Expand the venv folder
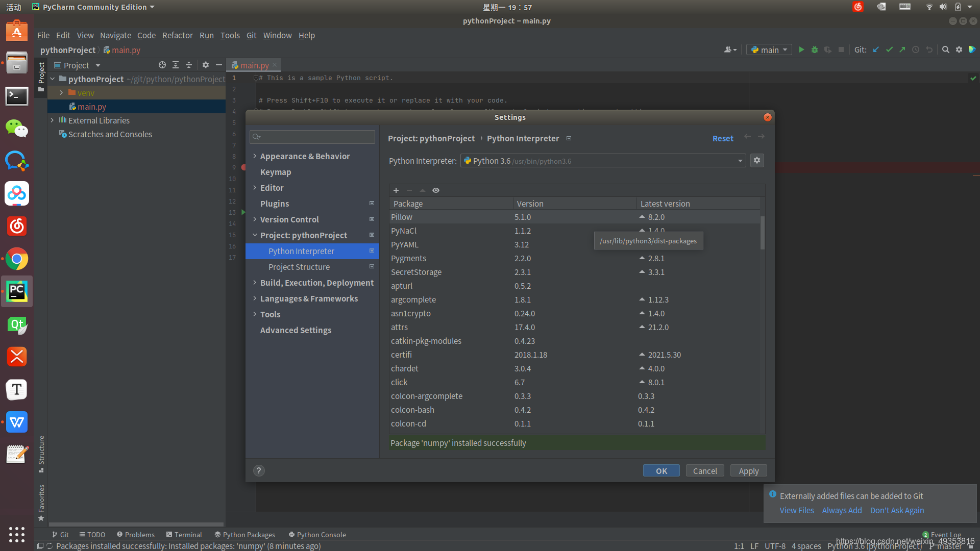The image size is (980, 551). coord(61,92)
